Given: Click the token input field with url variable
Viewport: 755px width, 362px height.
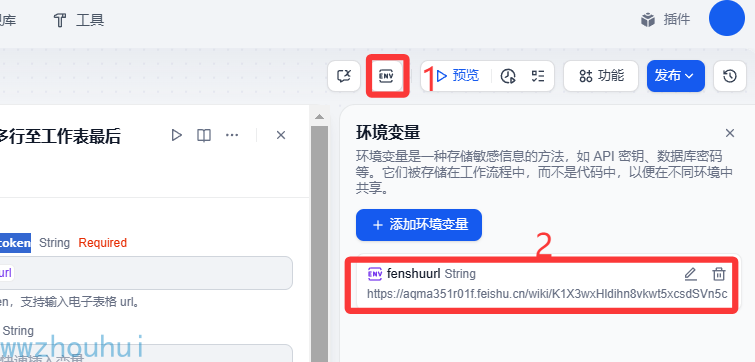Looking at the screenshot, I should 146,273.
